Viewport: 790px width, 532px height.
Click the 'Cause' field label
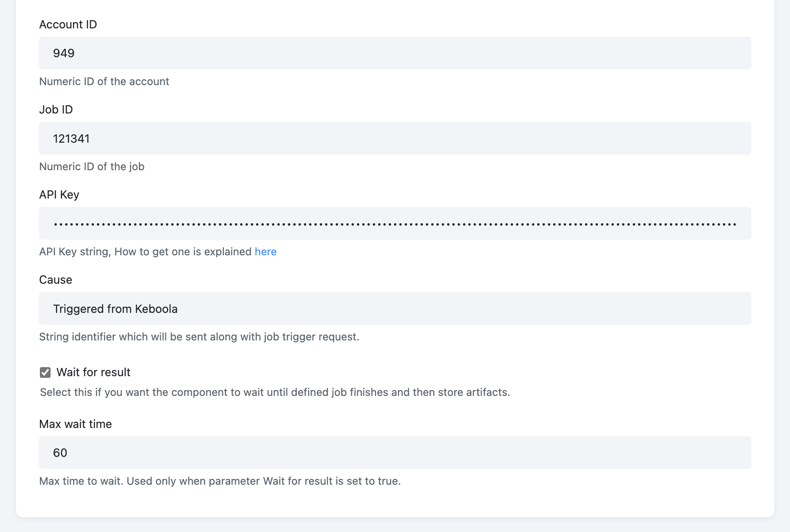(x=55, y=280)
